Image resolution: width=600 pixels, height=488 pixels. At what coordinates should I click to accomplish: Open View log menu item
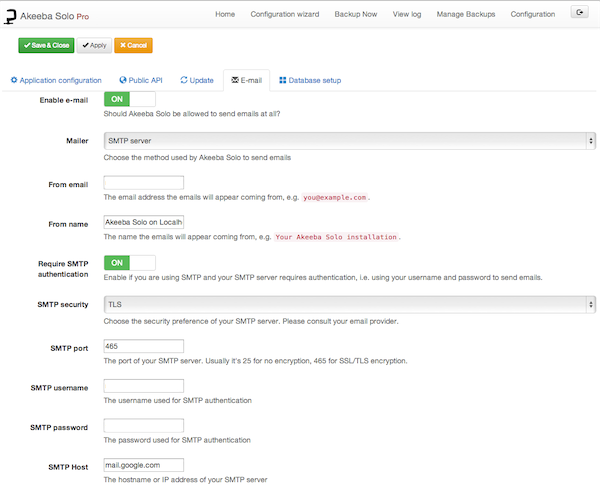click(407, 14)
